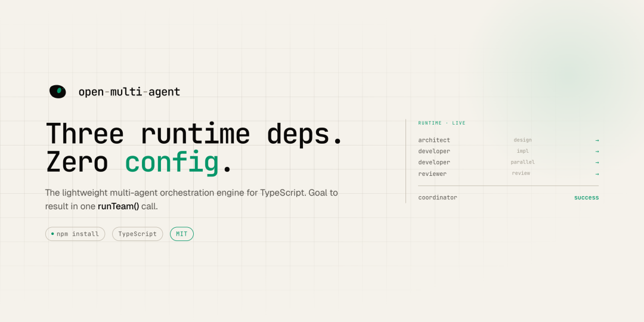Click the Three runtime deps. headline
This screenshot has height=322, width=644.
194,134
